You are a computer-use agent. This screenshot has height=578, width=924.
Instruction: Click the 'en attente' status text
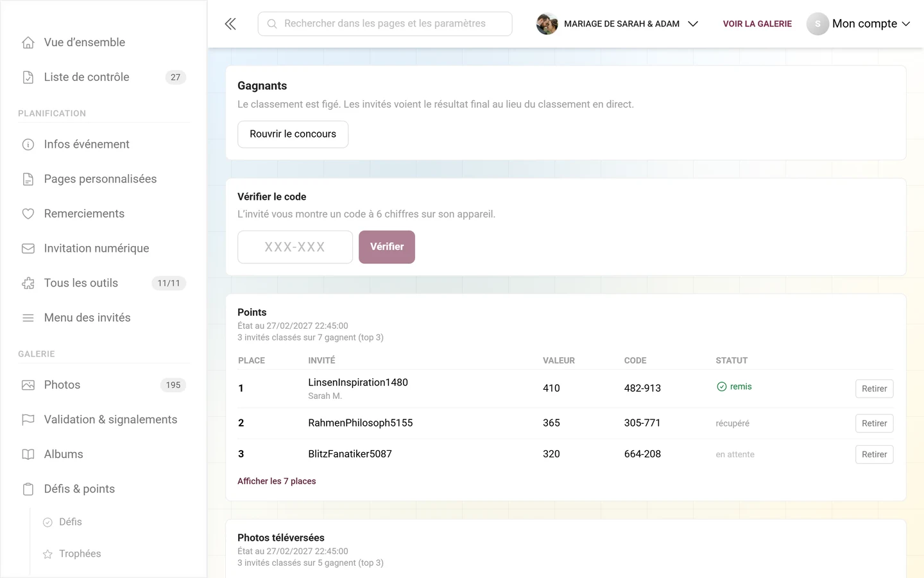coord(735,454)
